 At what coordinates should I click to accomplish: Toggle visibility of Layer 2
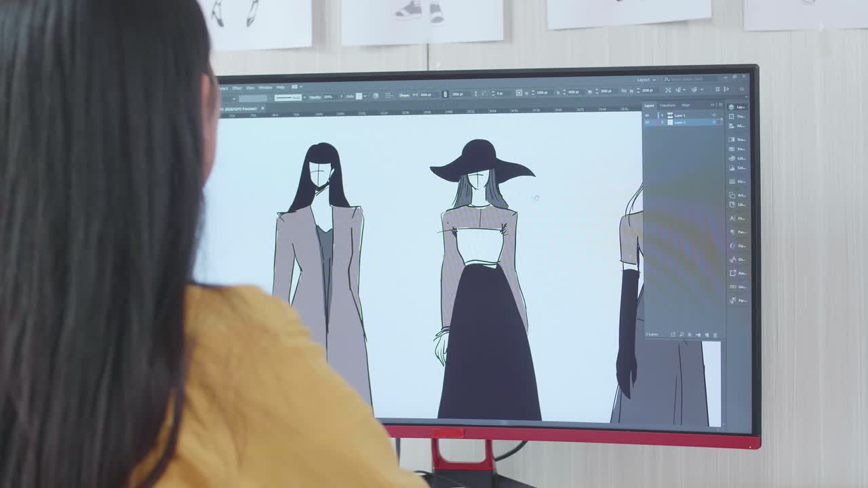click(647, 122)
